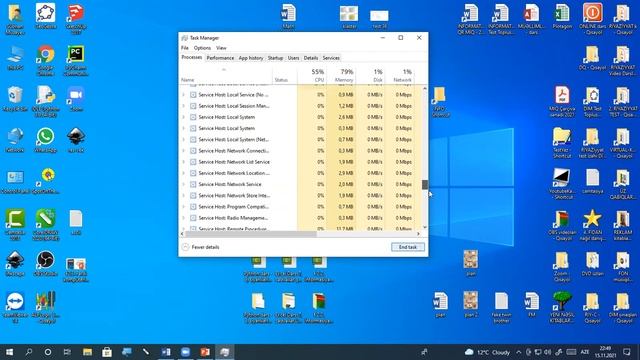The width and height of the screenshot is (640, 360).
Task: Open the GeoGebra desktop icon
Action: pos(45,16)
